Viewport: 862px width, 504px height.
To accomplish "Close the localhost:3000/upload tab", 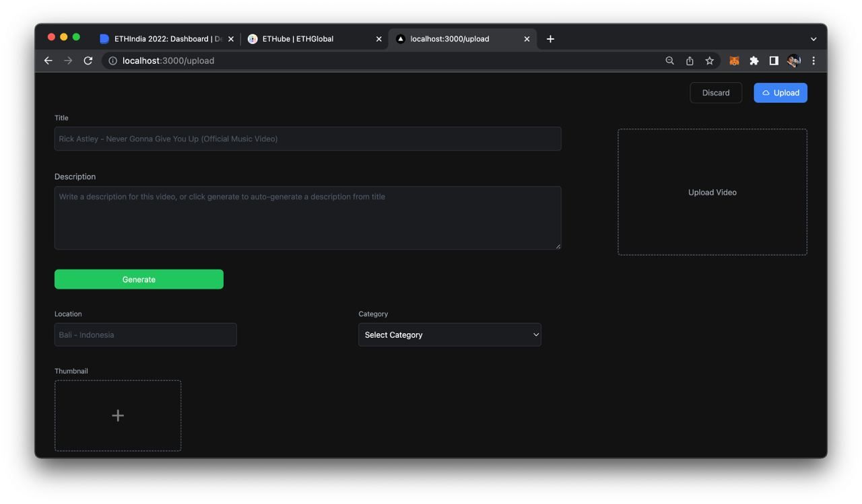I will pyautogui.click(x=527, y=39).
